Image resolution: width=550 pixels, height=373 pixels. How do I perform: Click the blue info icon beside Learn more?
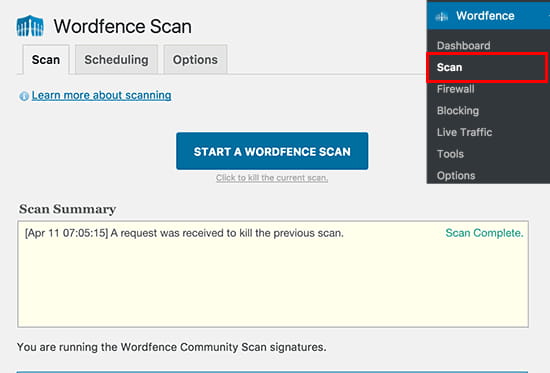click(x=24, y=96)
